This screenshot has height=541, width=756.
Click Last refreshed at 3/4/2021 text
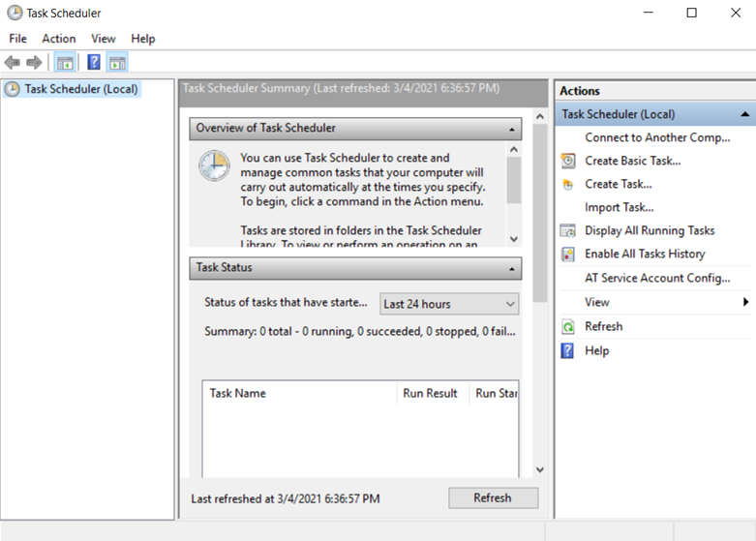coord(286,498)
